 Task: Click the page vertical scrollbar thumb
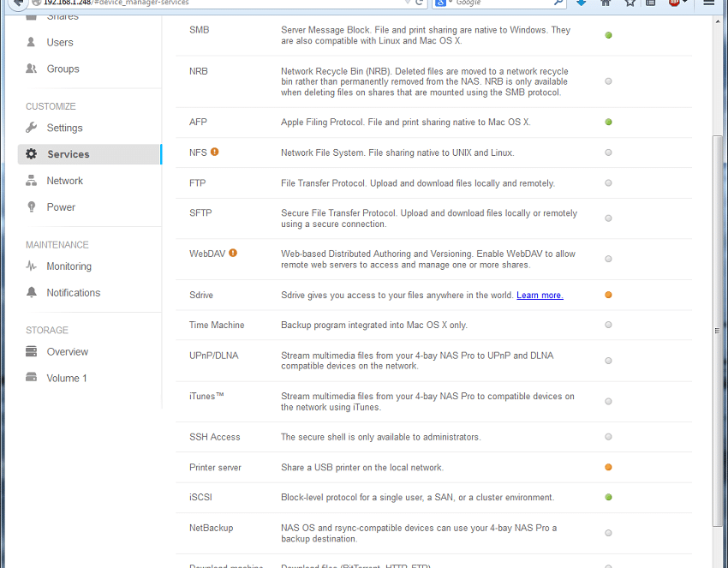click(719, 331)
